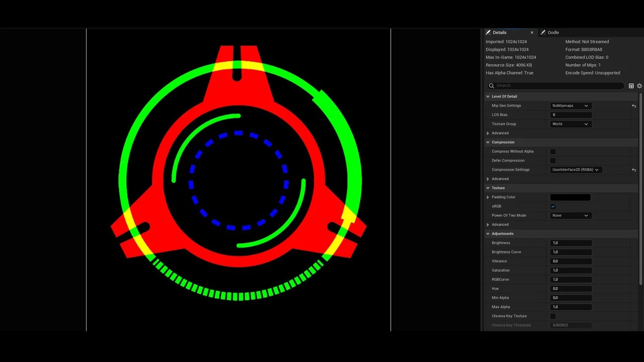Open the Details panel settings gear
The width and height of the screenshot is (644, 362).
(x=639, y=86)
